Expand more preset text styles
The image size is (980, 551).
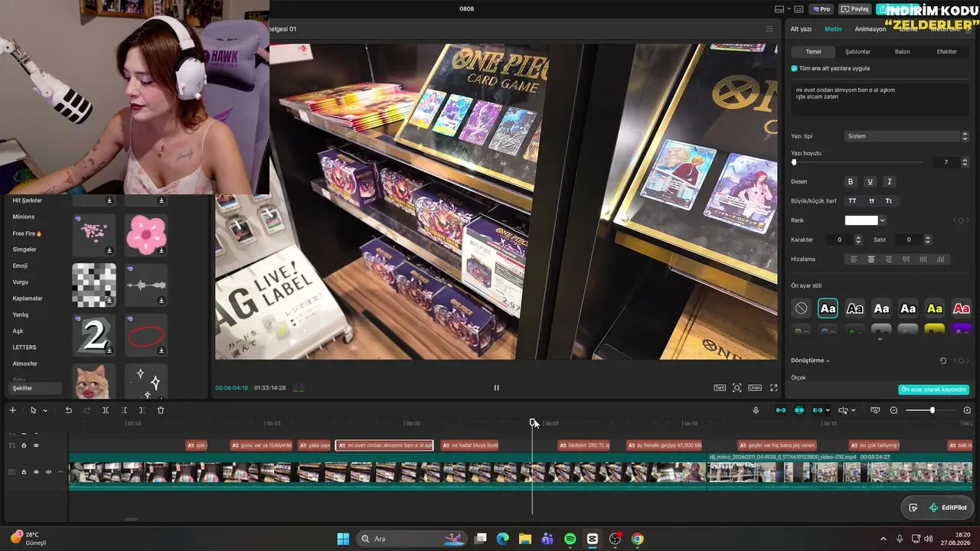click(880, 339)
